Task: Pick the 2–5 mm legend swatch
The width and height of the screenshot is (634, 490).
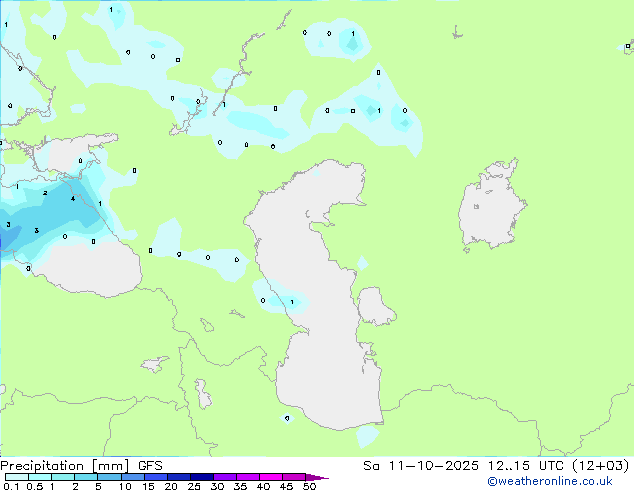Action: (86, 477)
